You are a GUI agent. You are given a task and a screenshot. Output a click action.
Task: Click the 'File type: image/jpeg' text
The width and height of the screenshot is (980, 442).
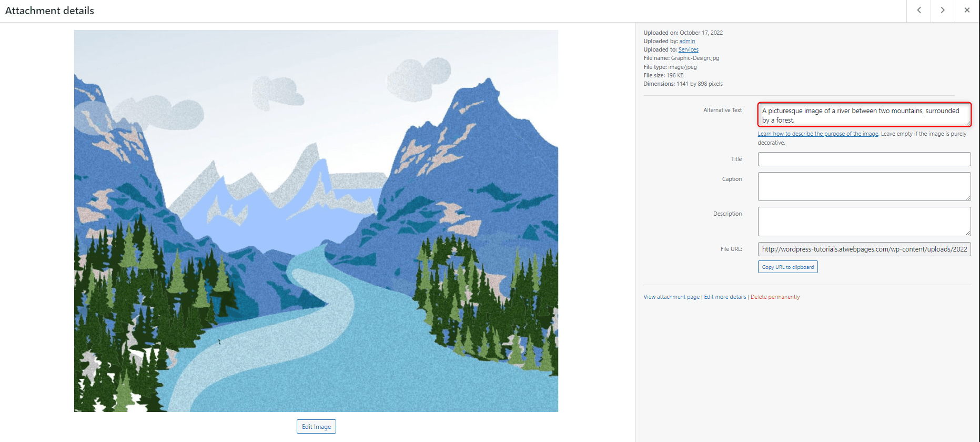click(670, 67)
